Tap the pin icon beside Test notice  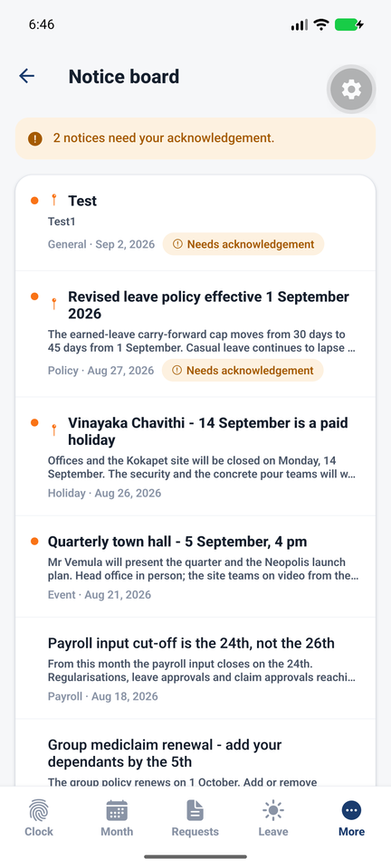53,200
